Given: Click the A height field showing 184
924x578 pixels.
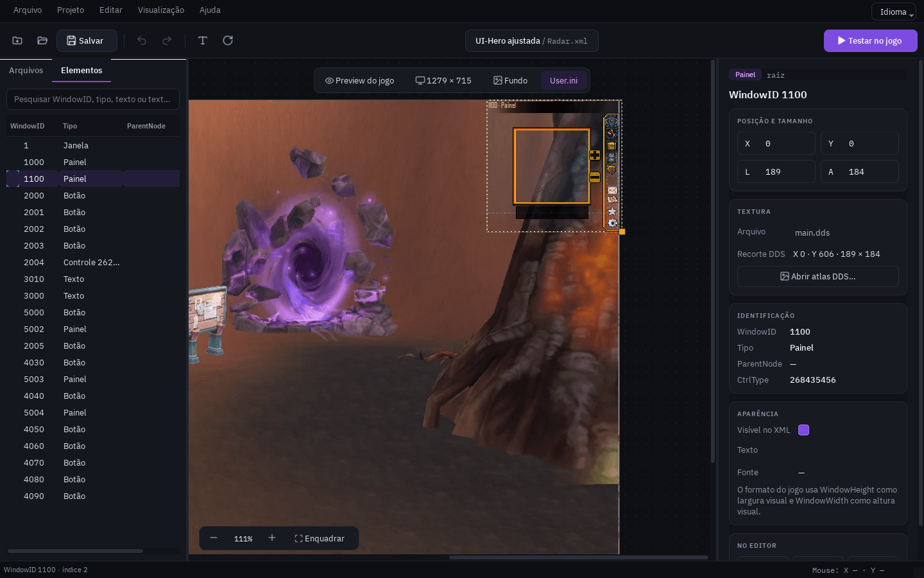Looking at the screenshot, I should coord(860,172).
